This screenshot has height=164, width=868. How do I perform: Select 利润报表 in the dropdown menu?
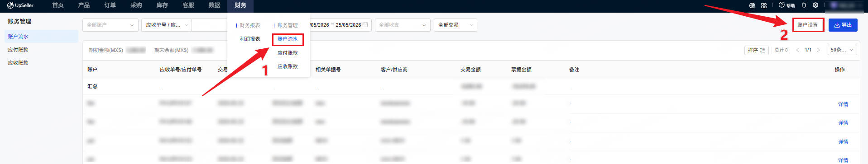tap(250, 39)
